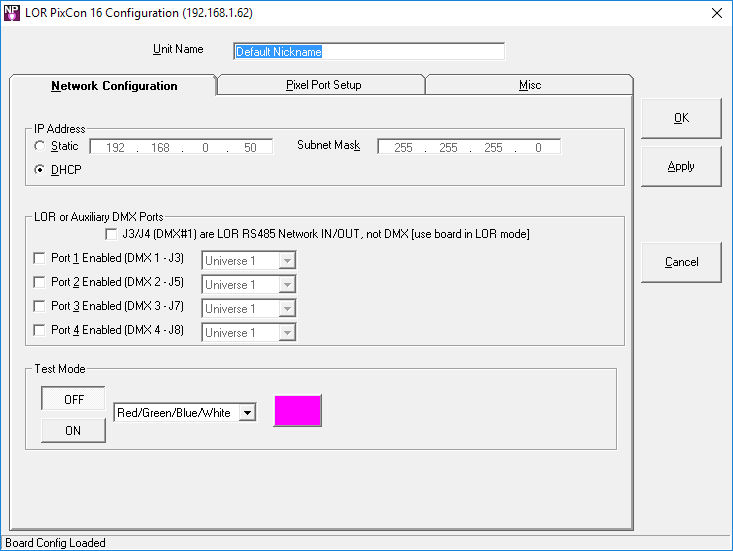Select the DHCP radio button
Screen dimensions: 733x551
tap(40, 170)
